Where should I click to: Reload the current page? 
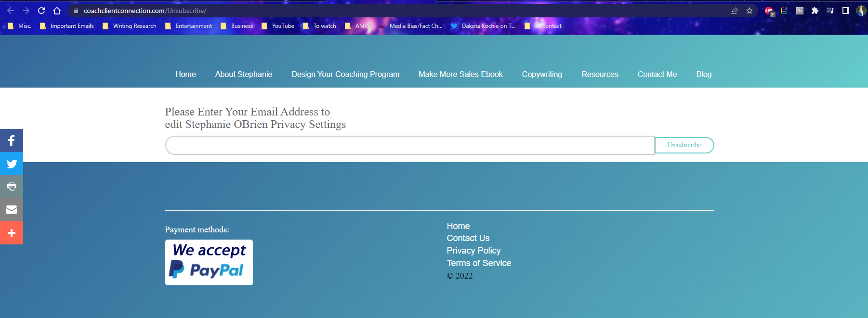tap(41, 11)
